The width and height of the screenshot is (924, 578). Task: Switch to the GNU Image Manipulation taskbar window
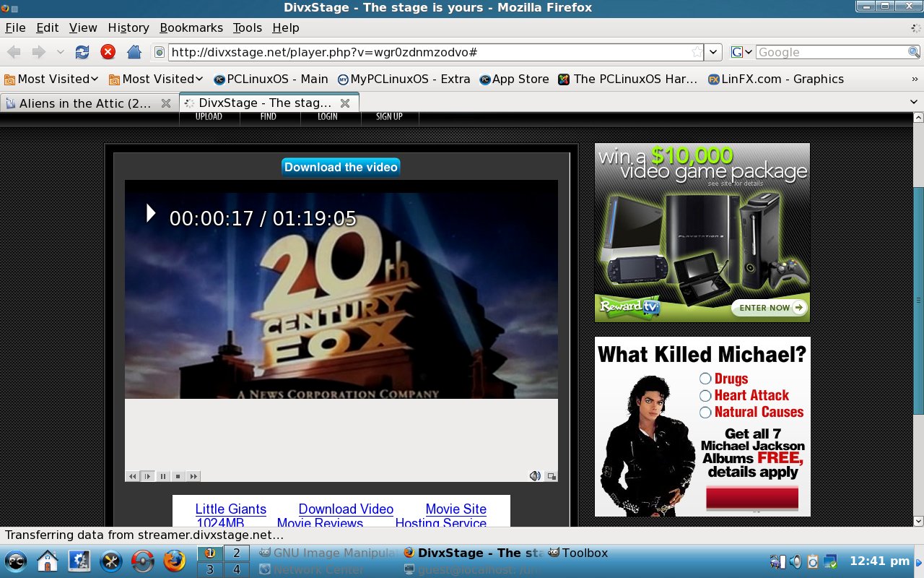click(x=327, y=553)
